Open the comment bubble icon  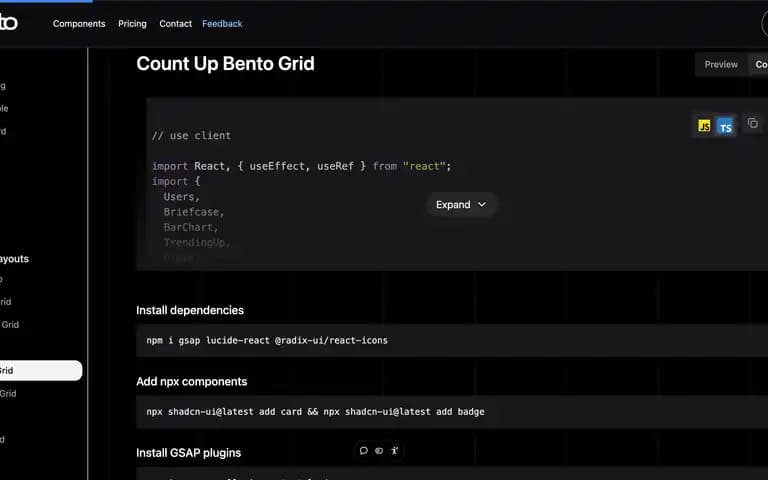pos(363,451)
